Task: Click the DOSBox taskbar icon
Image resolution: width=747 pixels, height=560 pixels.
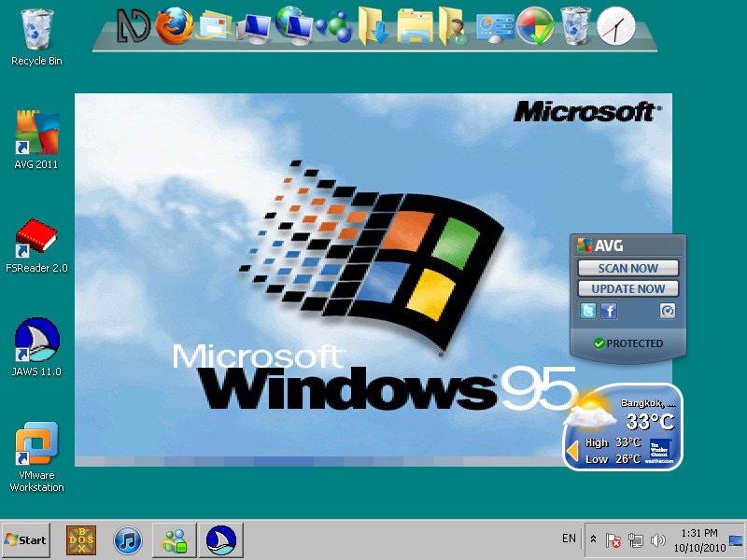Action: point(81,539)
